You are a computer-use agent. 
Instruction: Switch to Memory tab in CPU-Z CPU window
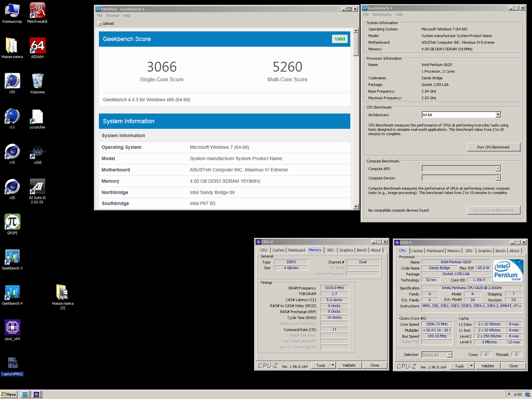tap(454, 251)
